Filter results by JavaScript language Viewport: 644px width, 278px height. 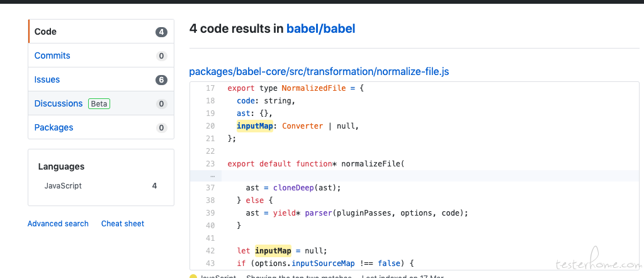[63, 186]
